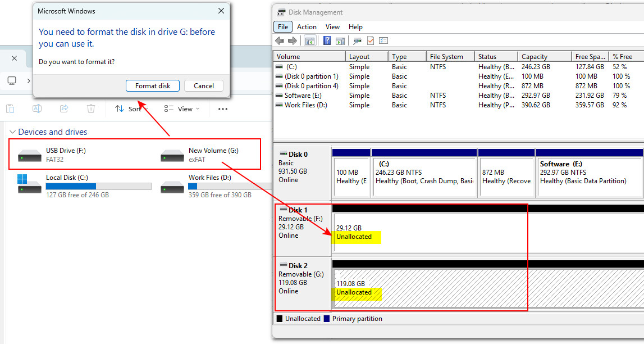Click the checklist settings toolbar icon
Image resolution: width=644 pixels, height=344 pixels.
point(383,40)
